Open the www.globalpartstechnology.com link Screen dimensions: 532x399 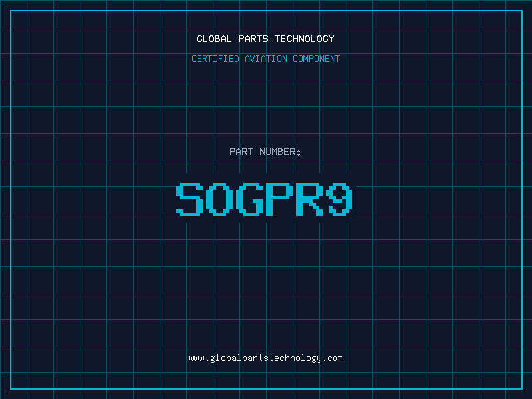(265, 358)
